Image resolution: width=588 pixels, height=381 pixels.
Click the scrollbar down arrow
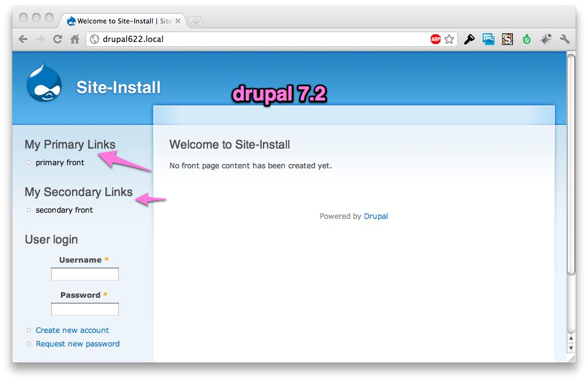[x=571, y=348]
